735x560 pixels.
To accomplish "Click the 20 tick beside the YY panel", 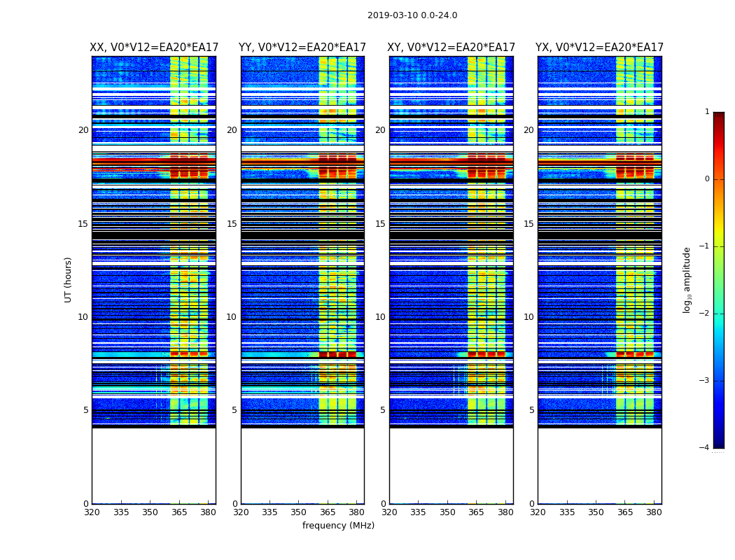I will pyautogui.click(x=232, y=130).
